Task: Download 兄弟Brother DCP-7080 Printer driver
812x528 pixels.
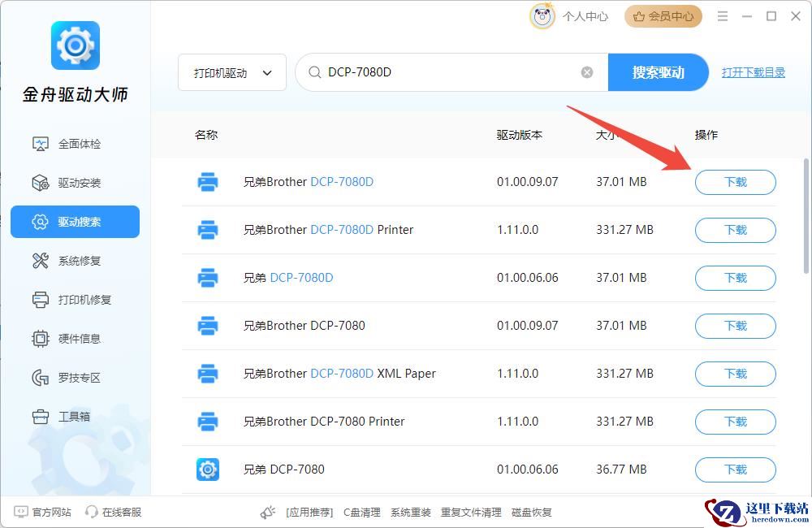Action: click(x=736, y=422)
